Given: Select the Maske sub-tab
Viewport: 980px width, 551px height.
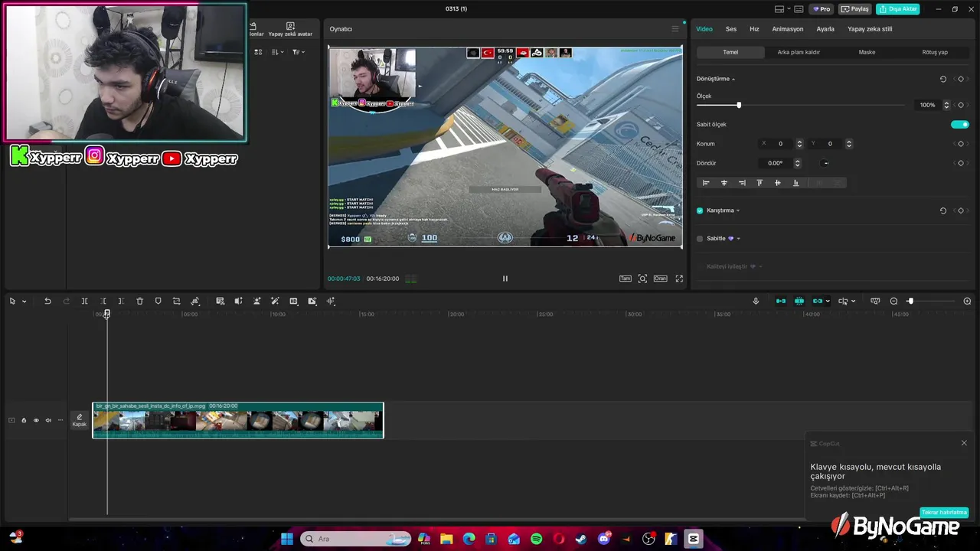Looking at the screenshot, I should (867, 52).
